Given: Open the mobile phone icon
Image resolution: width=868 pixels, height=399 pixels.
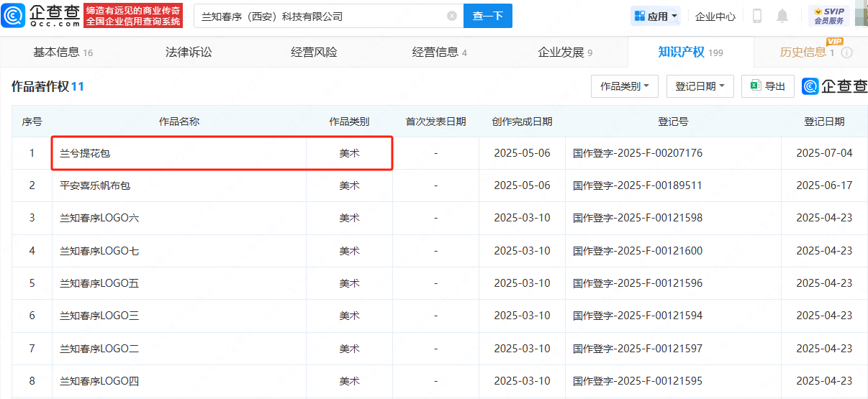Looking at the screenshot, I should click(757, 16).
